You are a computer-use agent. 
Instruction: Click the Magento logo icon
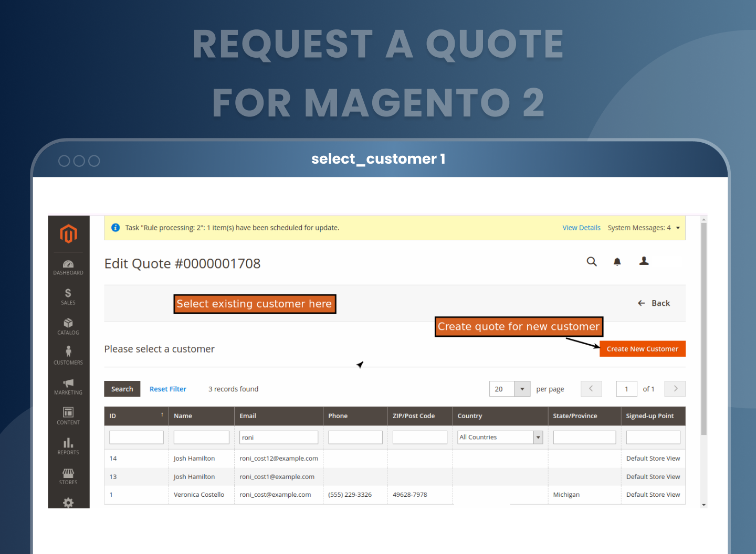(68, 233)
